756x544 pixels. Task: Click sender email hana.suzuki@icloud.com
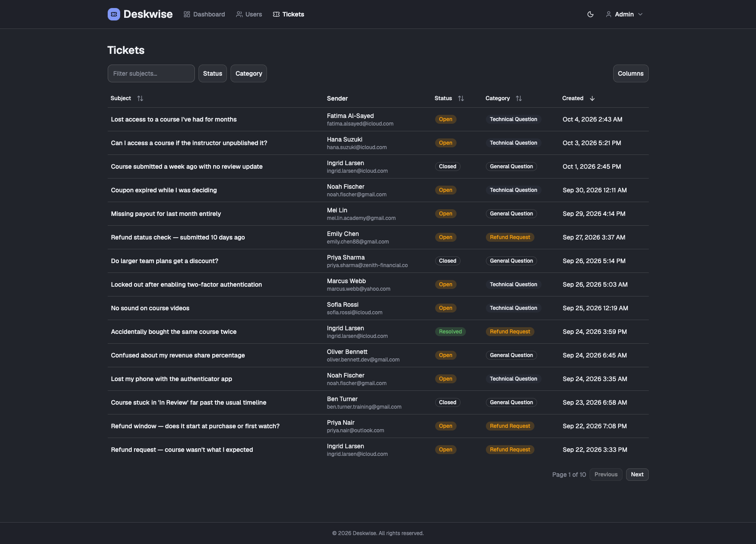(357, 147)
